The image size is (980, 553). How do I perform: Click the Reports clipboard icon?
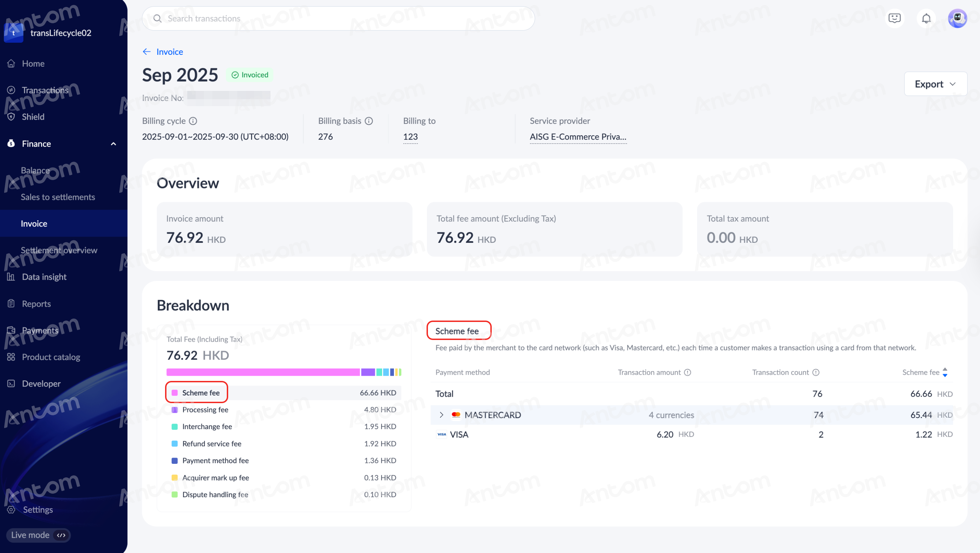coord(11,304)
